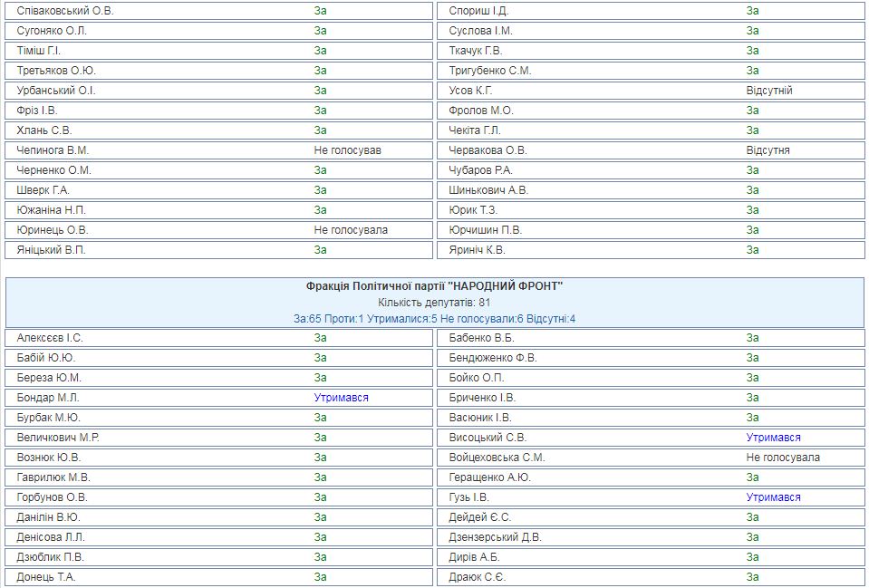The height and width of the screenshot is (588, 869).
Task: Click the vote totals summary line За:65
Action: (x=434, y=319)
